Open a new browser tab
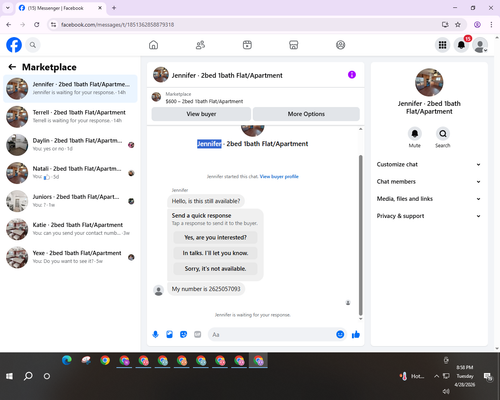This screenshot has width=500, height=400. [114, 8]
